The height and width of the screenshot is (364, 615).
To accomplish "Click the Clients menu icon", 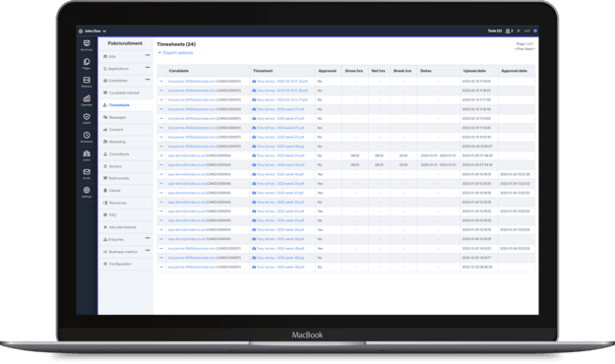I will coord(105,191).
